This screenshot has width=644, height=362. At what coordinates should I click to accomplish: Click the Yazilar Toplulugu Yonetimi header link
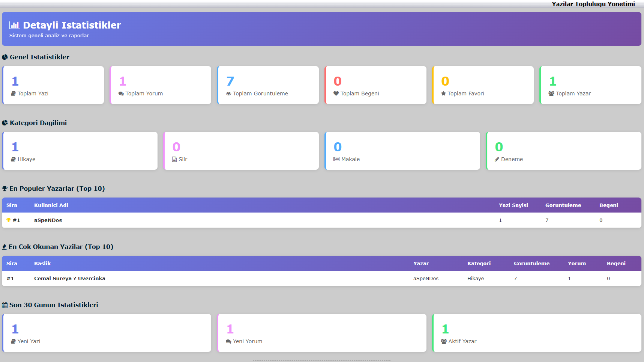pyautogui.click(x=593, y=4)
